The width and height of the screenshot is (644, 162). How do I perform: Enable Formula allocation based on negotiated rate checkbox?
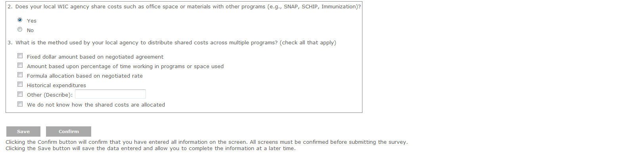coord(20,75)
